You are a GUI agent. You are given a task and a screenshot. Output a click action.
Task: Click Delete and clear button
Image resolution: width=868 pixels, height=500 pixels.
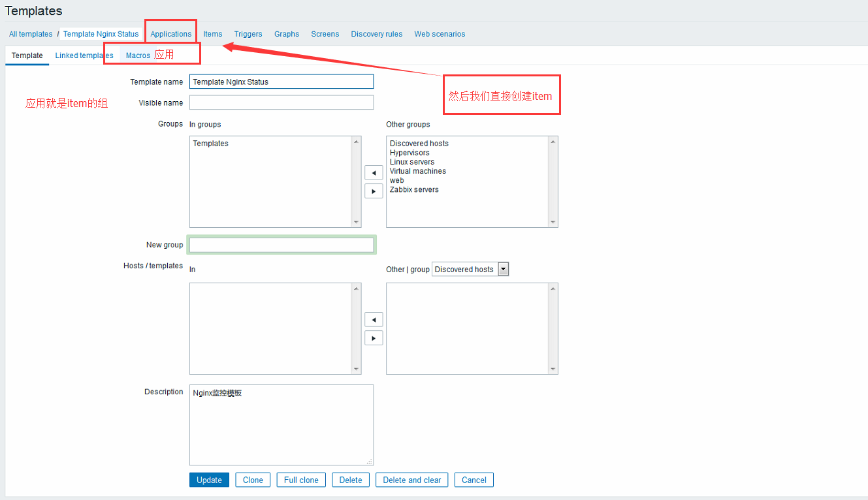tap(412, 480)
